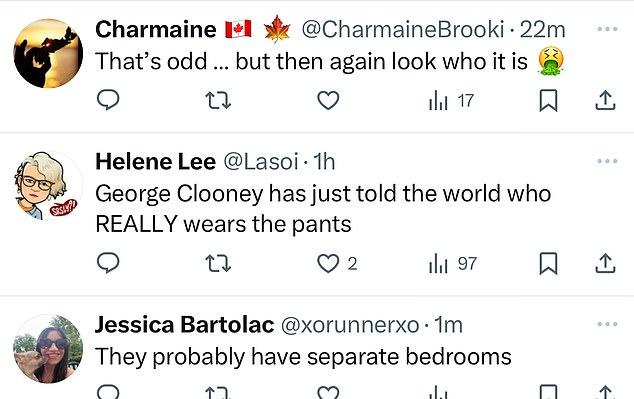The image size is (634, 399).
Task: Share Helene Lee's tweet
Action: click(605, 264)
